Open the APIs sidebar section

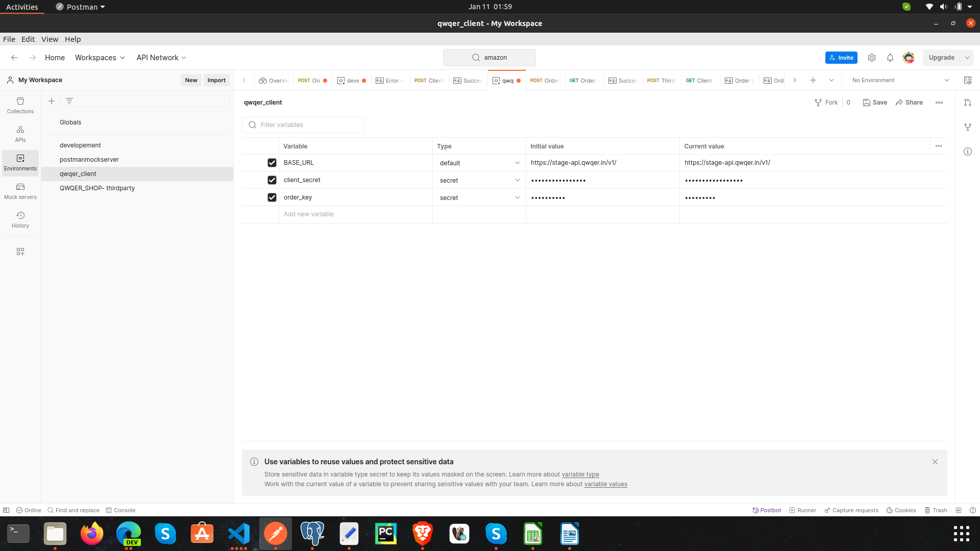tap(20, 134)
